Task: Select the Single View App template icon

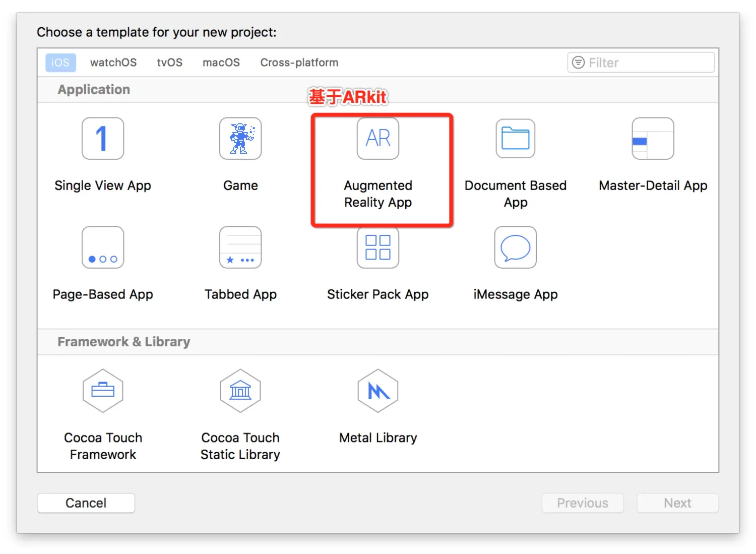Action: click(103, 139)
